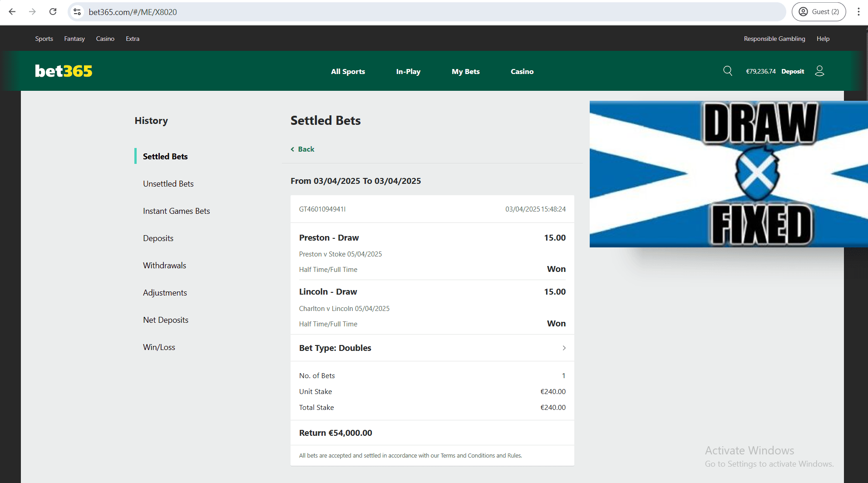This screenshot has height=483, width=868.
Task: Select Settled Bets in History sidebar
Action: 165,156
